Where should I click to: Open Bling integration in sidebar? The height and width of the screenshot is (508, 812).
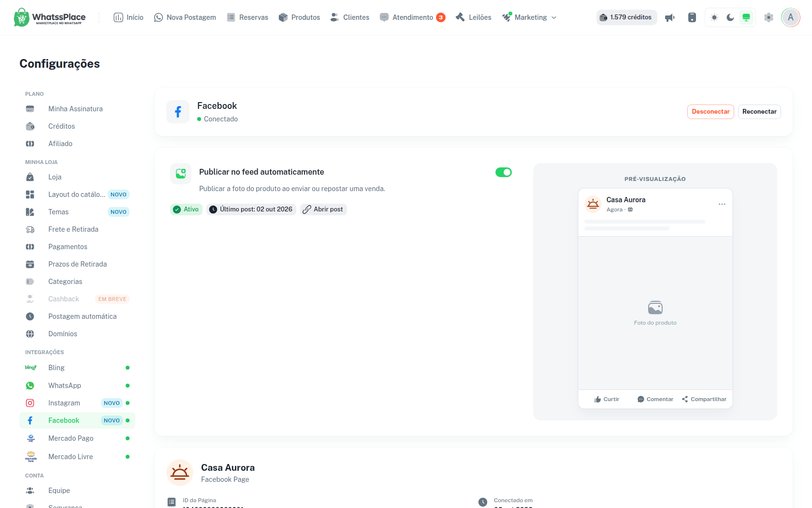tap(77, 368)
